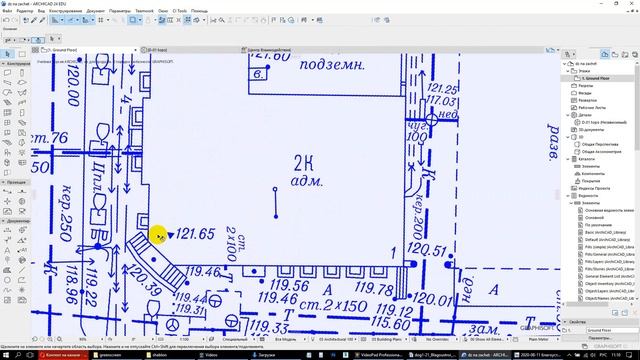This screenshot has height=360, width=640.
Task: Click the Ground Floor name field
Action: pos(612,330)
